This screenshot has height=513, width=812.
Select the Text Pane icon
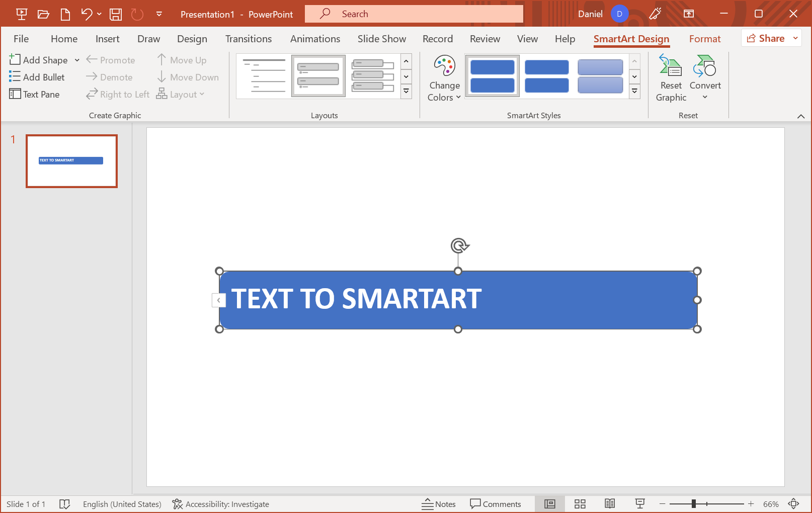pos(35,94)
